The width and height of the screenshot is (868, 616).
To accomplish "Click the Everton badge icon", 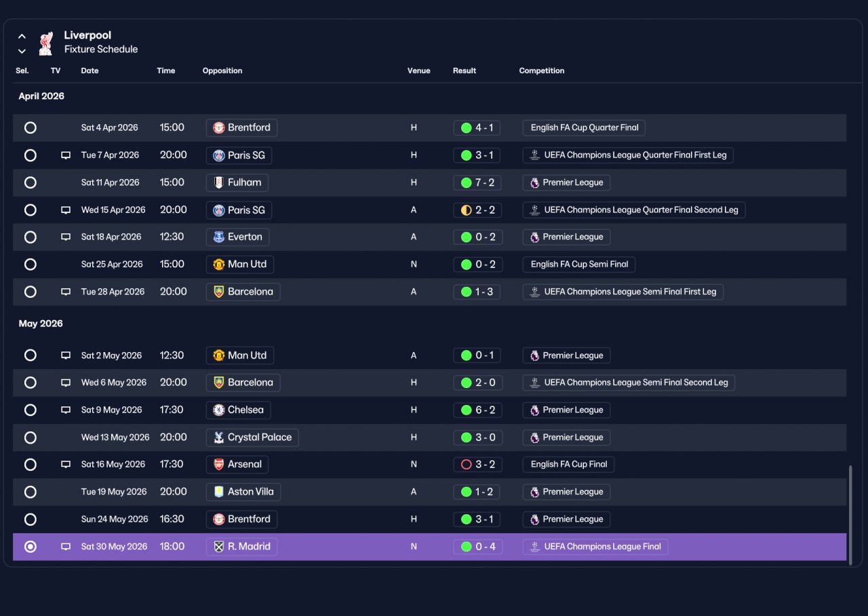I will (x=219, y=237).
